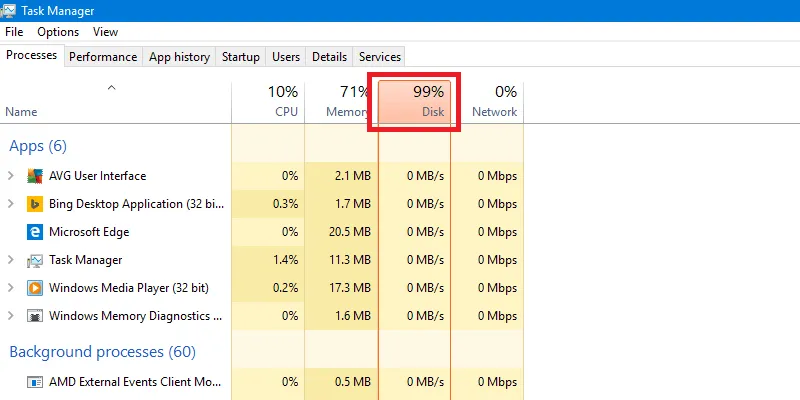Viewport: 800px width, 400px height.
Task: Expand the Windows Media Player process
Action: point(11,288)
